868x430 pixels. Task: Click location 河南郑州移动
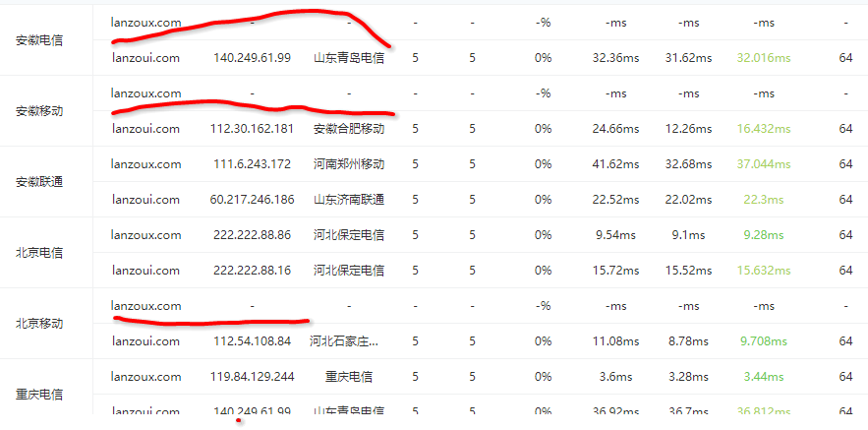(x=349, y=164)
